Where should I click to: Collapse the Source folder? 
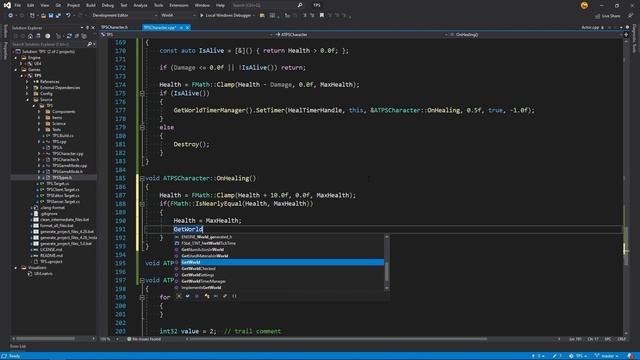28,100
